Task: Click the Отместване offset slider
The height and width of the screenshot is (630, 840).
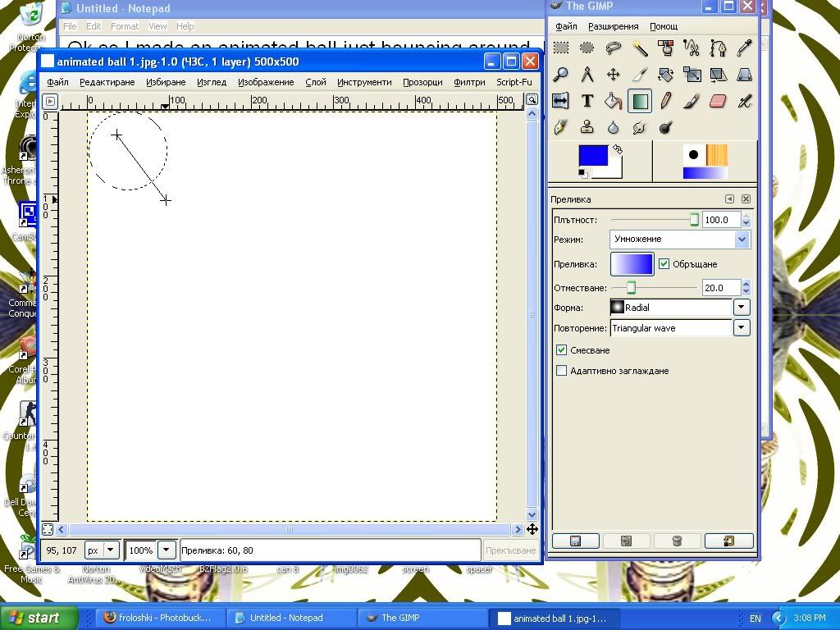Action: click(x=654, y=288)
